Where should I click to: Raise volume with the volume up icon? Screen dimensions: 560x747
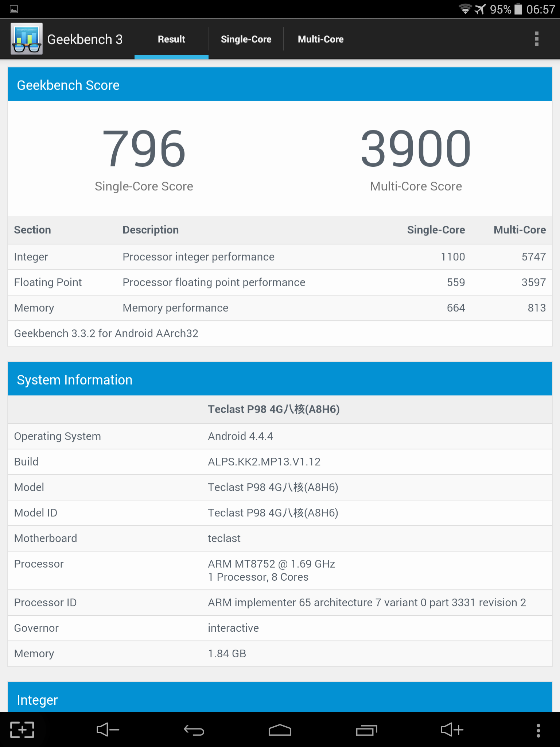[452, 730]
